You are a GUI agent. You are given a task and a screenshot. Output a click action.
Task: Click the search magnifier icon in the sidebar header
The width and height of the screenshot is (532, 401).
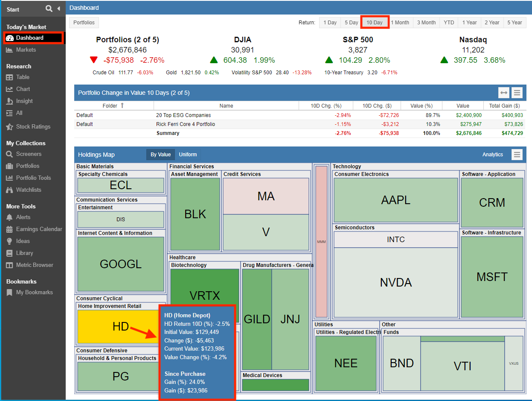(x=49, y=9)
